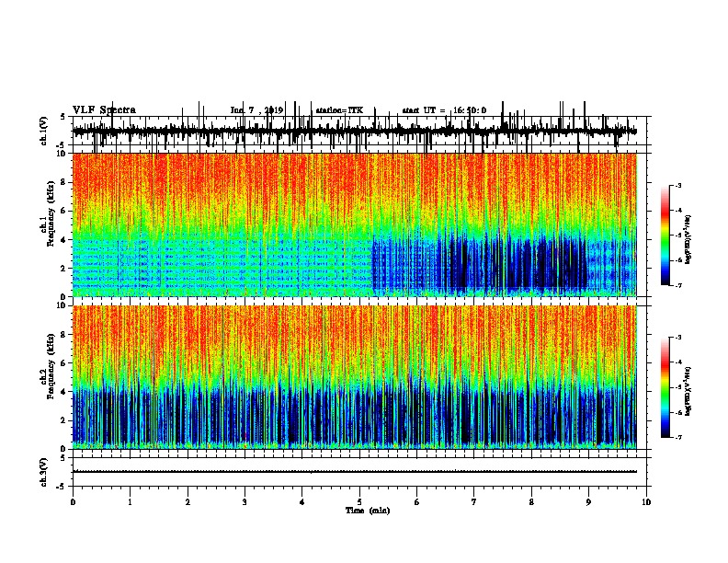The width and height of the screenshot is (728, 563).
Task: Click the "8" kHz tick on ch.1 frequency axis
Action: point(64,182)
